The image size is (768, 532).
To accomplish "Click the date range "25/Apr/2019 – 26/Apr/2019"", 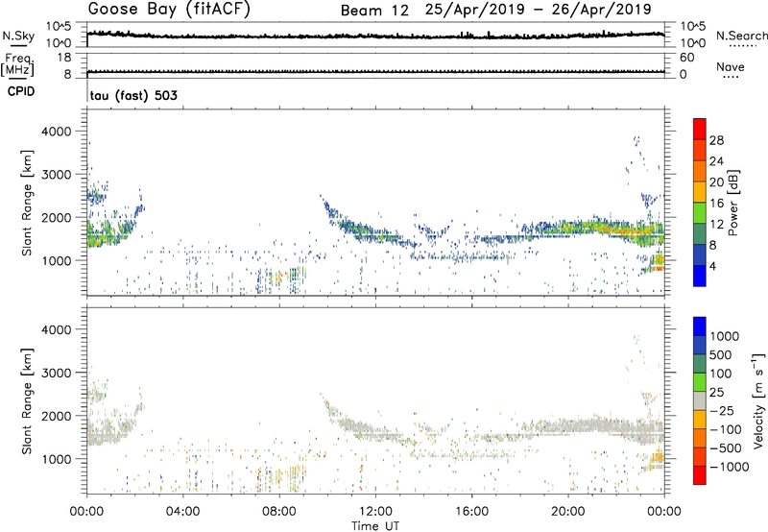I will pyautogui.click(x=538, y=10).
